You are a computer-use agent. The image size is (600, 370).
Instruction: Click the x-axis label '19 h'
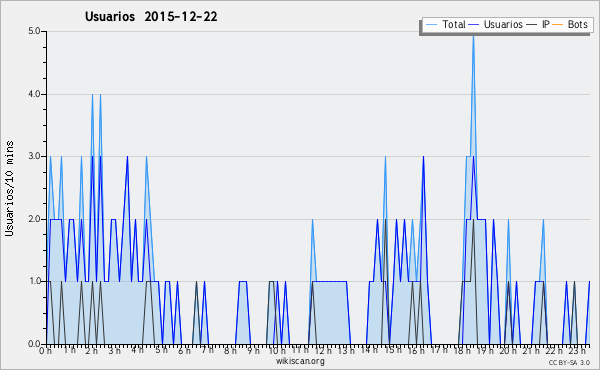[x=486, y=351]
